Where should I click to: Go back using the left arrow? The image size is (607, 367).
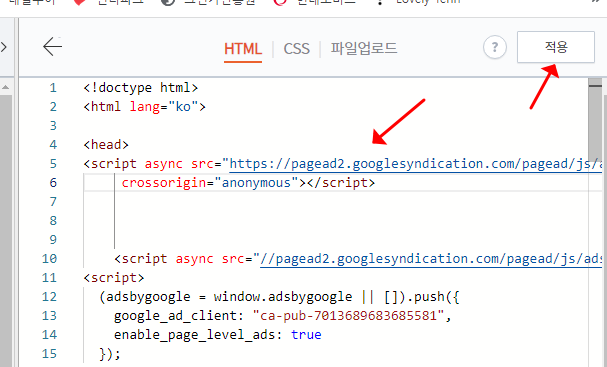tap(52, 46)
